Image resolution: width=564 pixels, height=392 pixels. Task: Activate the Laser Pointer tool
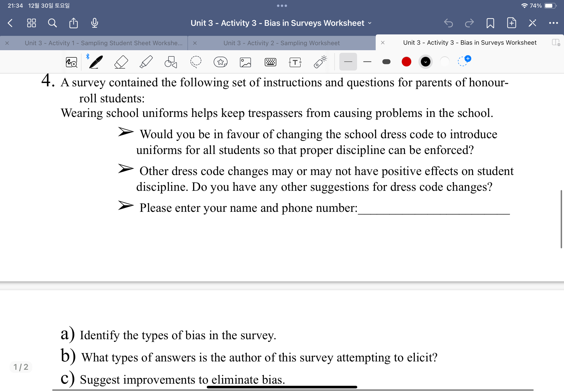click(320, 62)
